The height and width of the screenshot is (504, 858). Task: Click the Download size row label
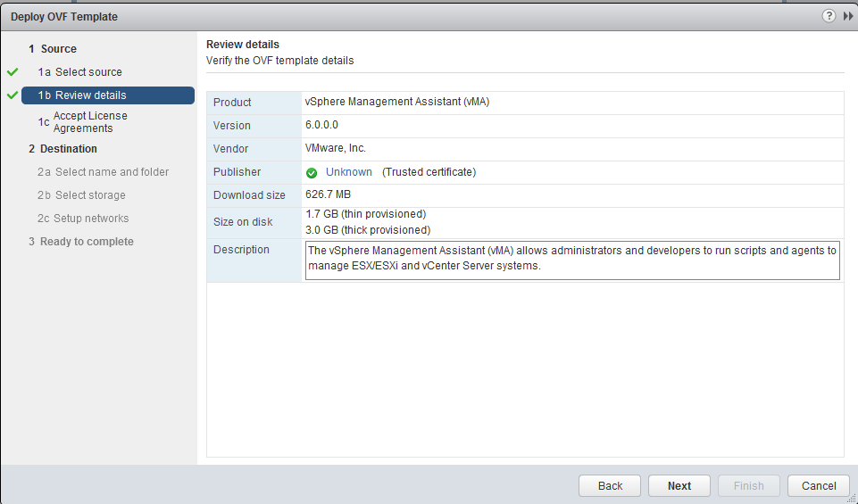click(x=249, y=195)
